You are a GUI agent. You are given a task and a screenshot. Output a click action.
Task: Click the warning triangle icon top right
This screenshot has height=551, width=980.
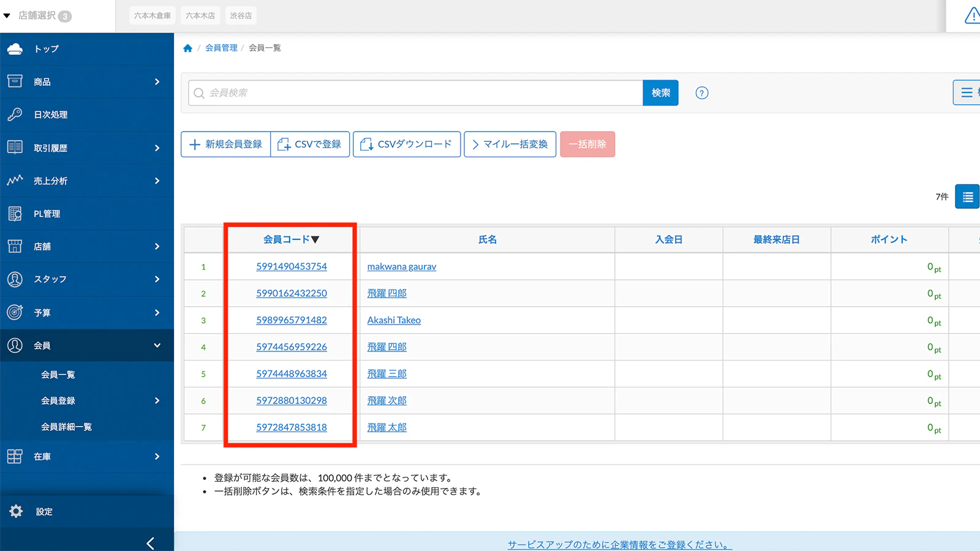(972, 16)
